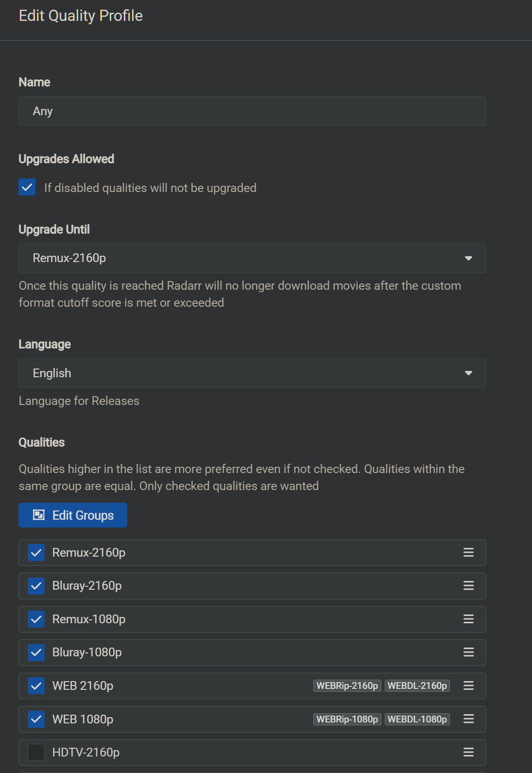
Task: Click the reorder handle on HDTV-2160p row
Action: coord(468,752)
